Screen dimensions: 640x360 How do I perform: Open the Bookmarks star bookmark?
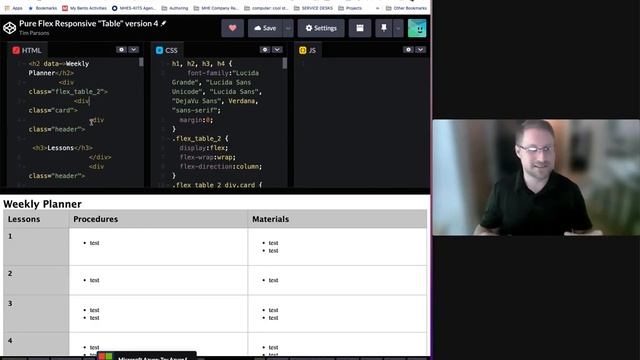coord(42,8)
